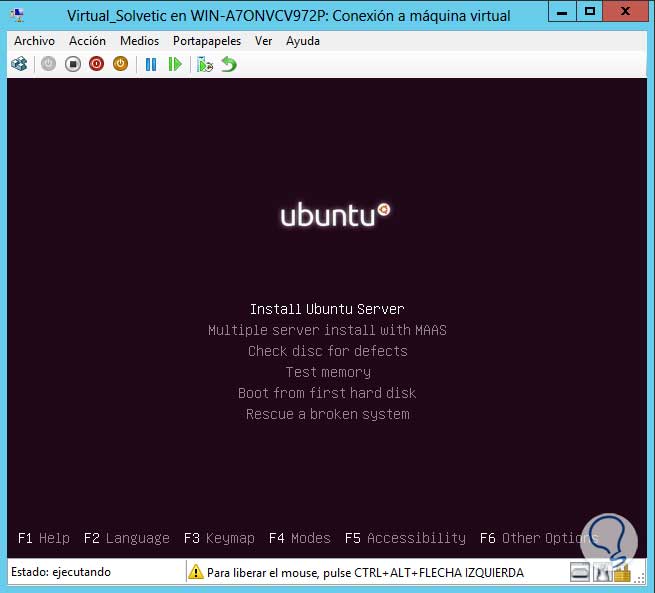The width and height of the screenshot is (655, 593).
Task: Open the Archivo menu
Action: 34,41
